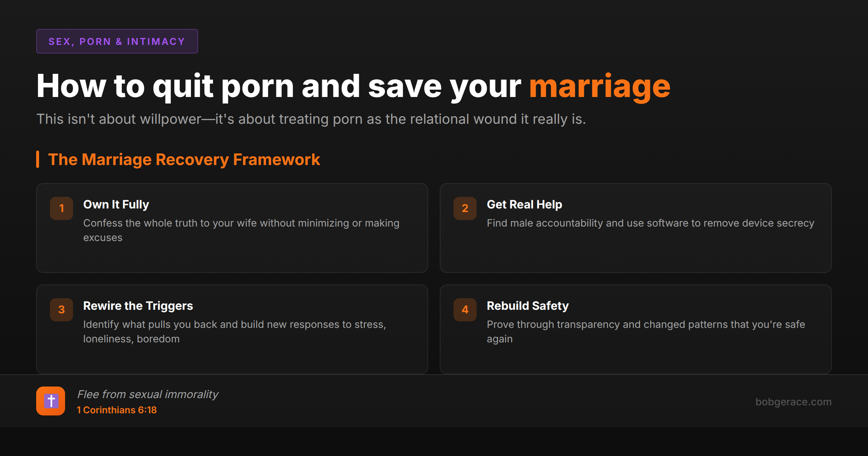Click the number 4 badge

[x=465, y=310]
